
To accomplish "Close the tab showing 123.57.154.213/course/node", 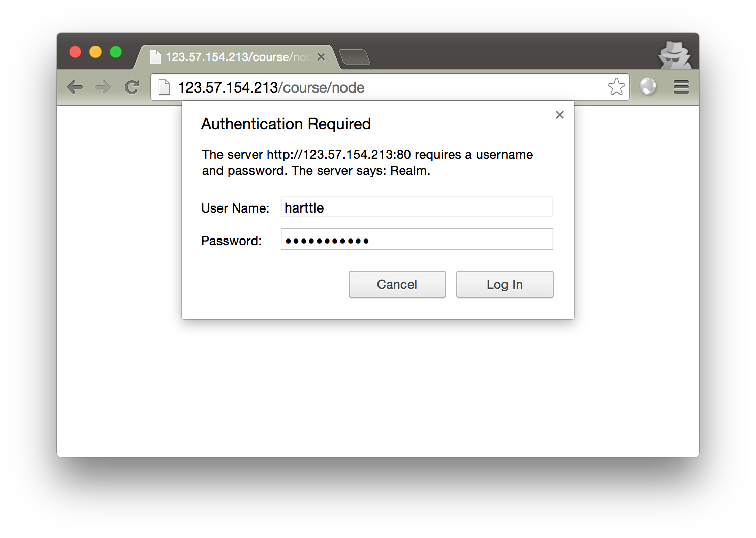I will click(321, 57).
